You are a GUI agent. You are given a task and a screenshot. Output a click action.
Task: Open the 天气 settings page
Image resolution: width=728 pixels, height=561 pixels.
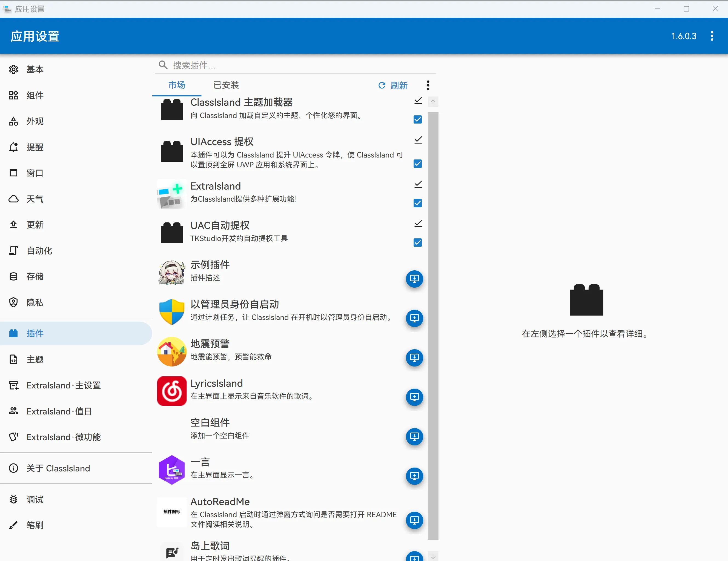pos(76,199)
